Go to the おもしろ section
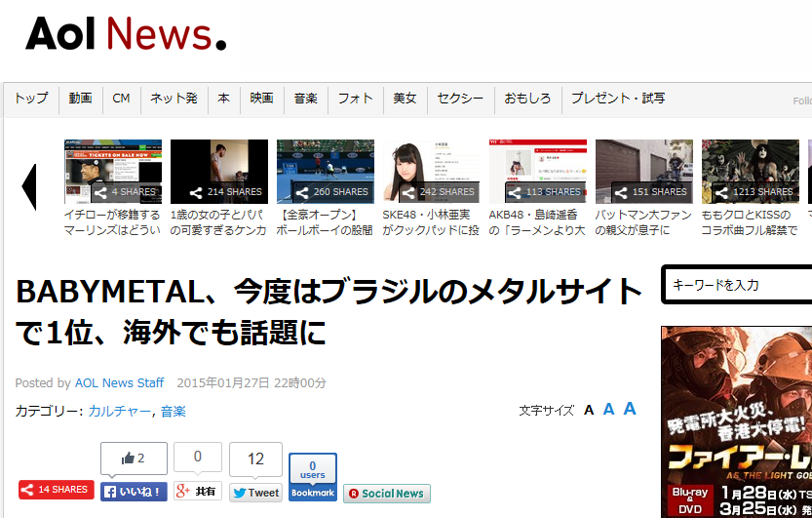812x518 pixels. click(527, 98)
